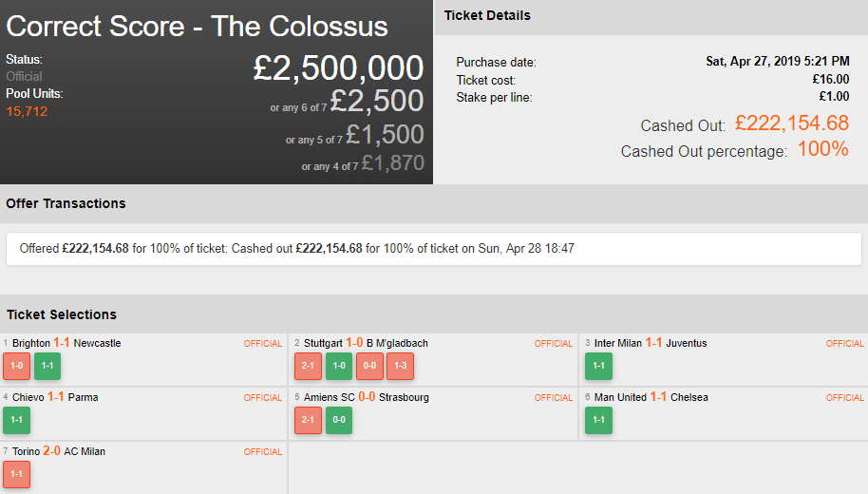Select the green 1-1 chip under Brighton
This screenshot has width=868, height=494.
(47, 366)
